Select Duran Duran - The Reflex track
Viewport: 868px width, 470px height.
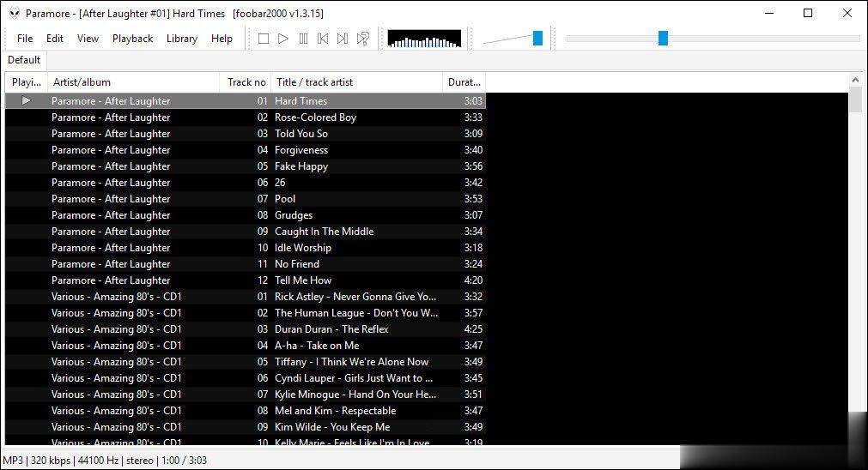(246, 329)
